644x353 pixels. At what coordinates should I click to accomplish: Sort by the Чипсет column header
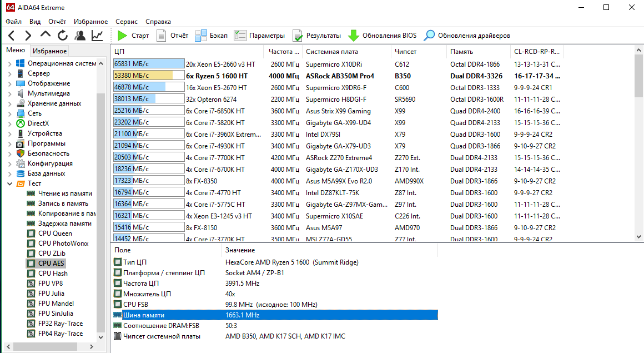[419, 52]
